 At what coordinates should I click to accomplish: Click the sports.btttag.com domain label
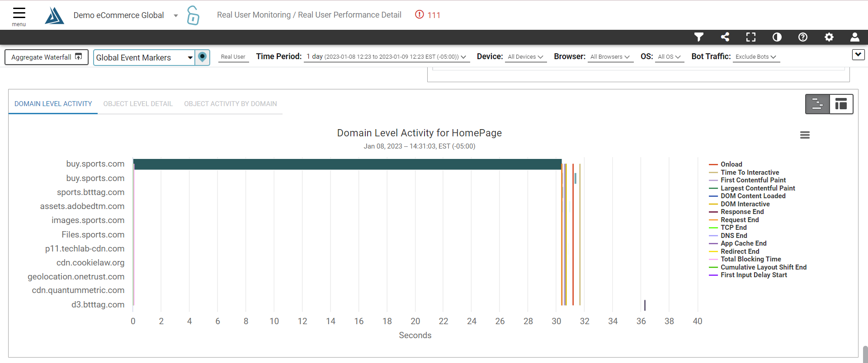(90, 192)
